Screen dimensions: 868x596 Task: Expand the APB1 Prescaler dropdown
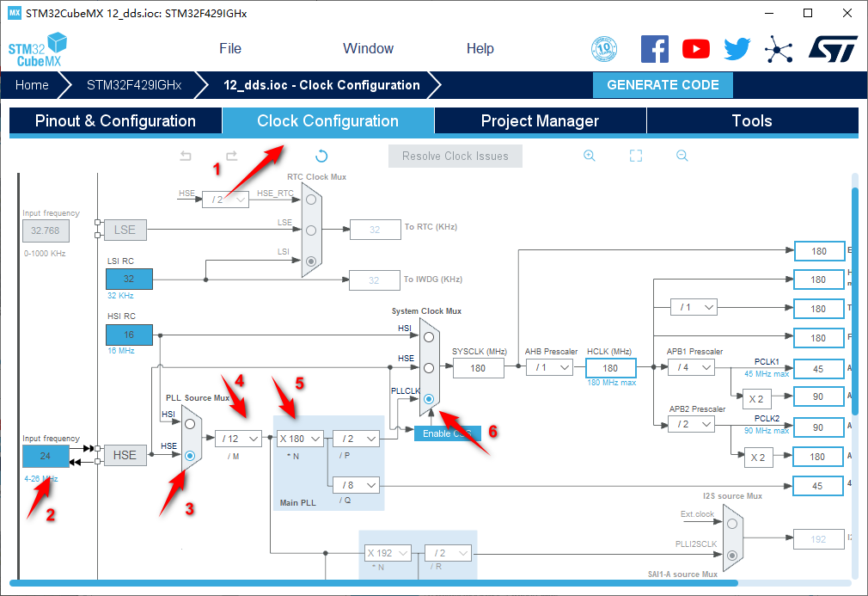coord(691,367)
